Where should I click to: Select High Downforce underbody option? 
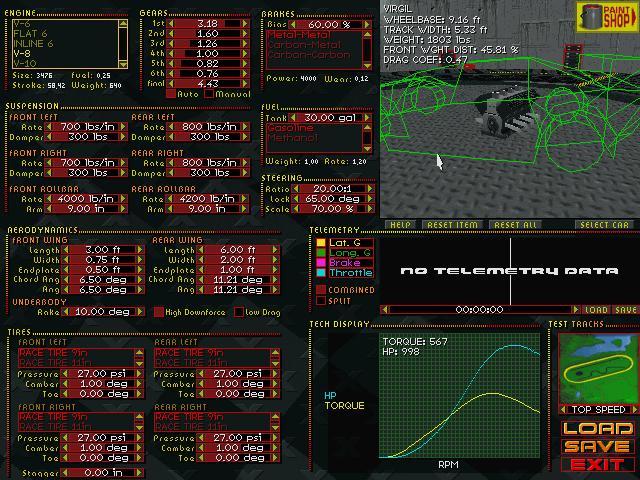point(159,312)
